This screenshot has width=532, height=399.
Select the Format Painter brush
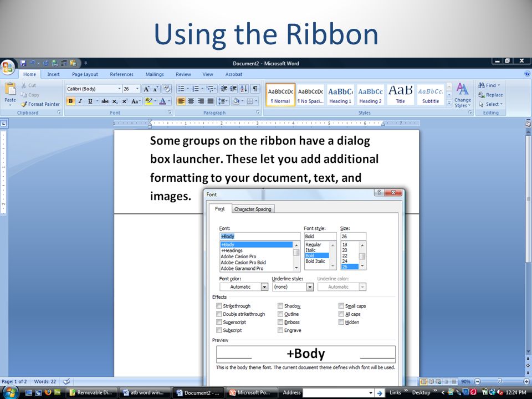pyautogui.click(x=40, y=104)
